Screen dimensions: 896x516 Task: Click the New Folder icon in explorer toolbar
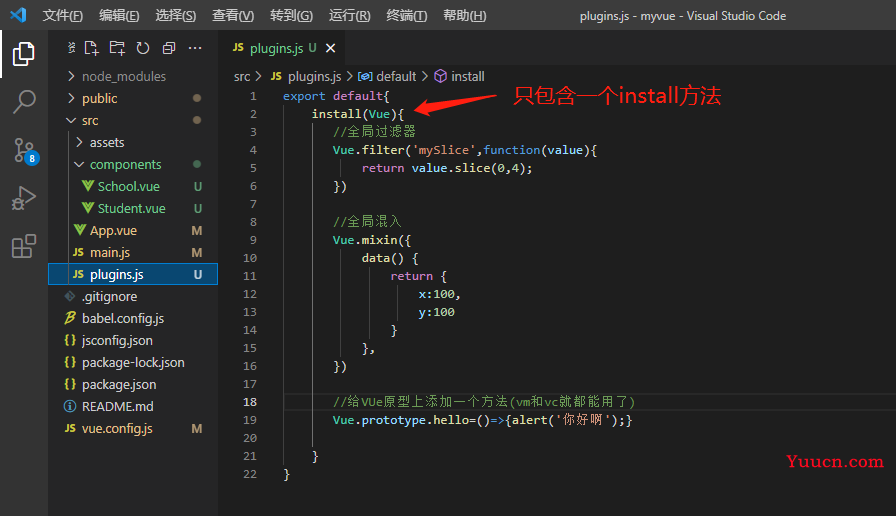pos(117,48)
